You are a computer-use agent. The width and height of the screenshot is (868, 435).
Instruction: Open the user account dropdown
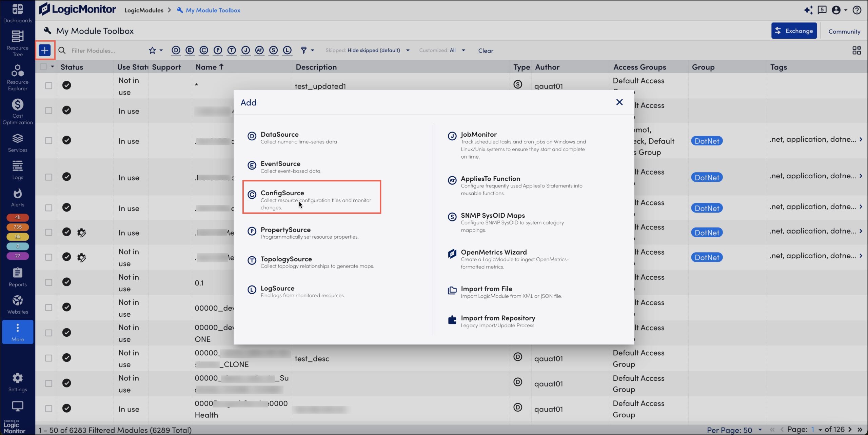[839, 10]
